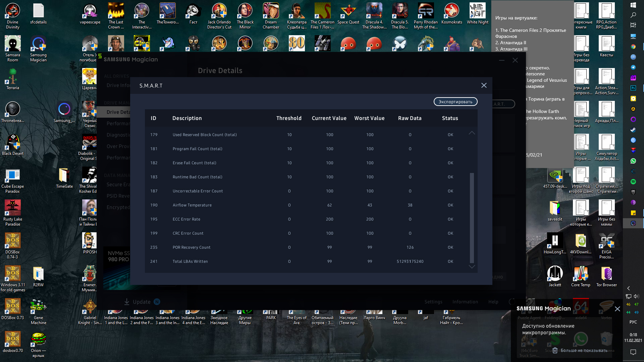Open the Samsung Magician desktop shortcut
Viewport: 644px width, 362px height.
point(38,49)
